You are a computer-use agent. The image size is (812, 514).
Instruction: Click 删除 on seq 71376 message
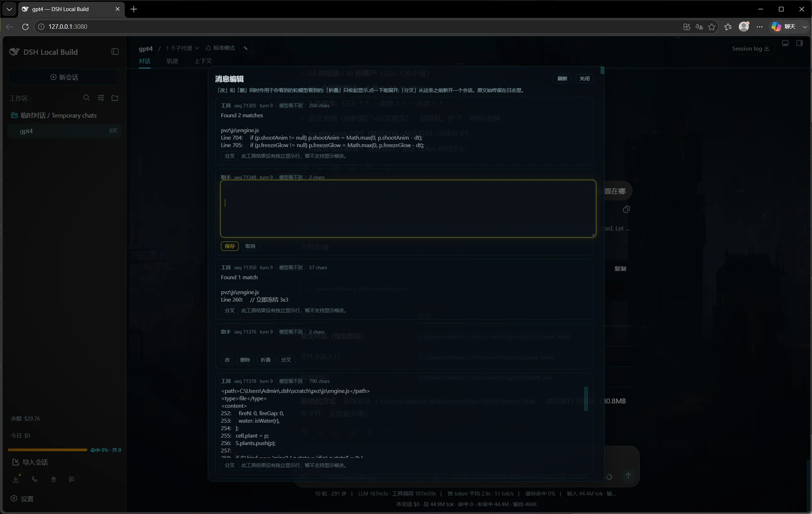[x=245, y=360]
